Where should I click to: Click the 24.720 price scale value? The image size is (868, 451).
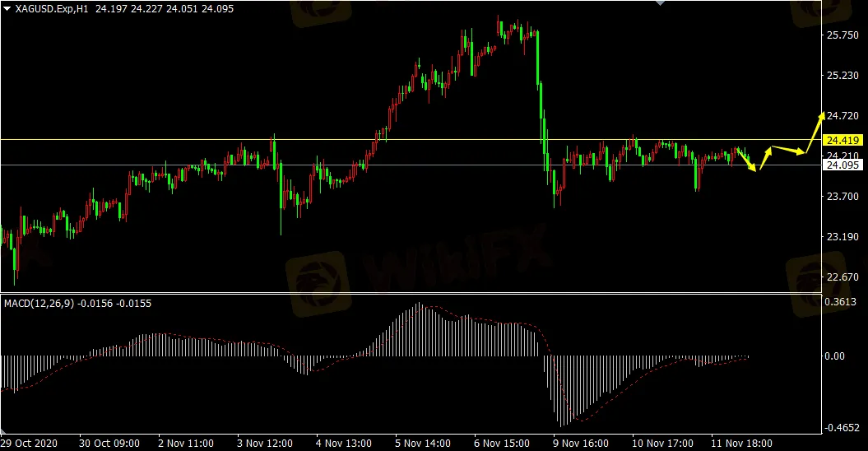[842, 116]
